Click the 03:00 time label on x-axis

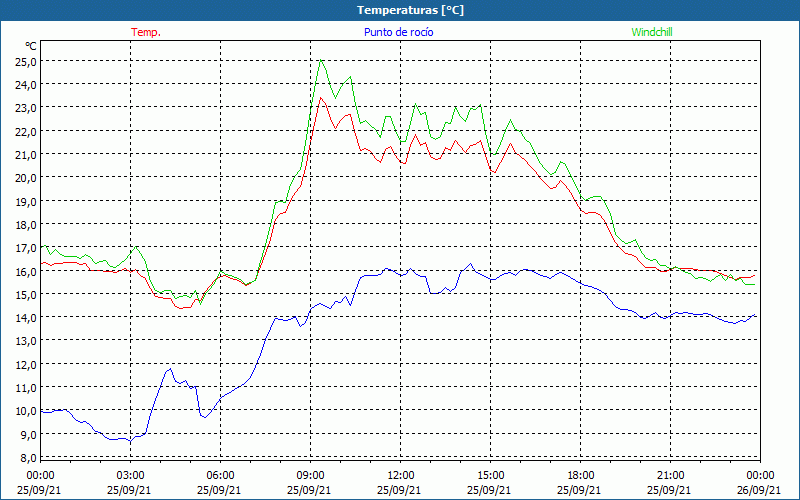130,476
